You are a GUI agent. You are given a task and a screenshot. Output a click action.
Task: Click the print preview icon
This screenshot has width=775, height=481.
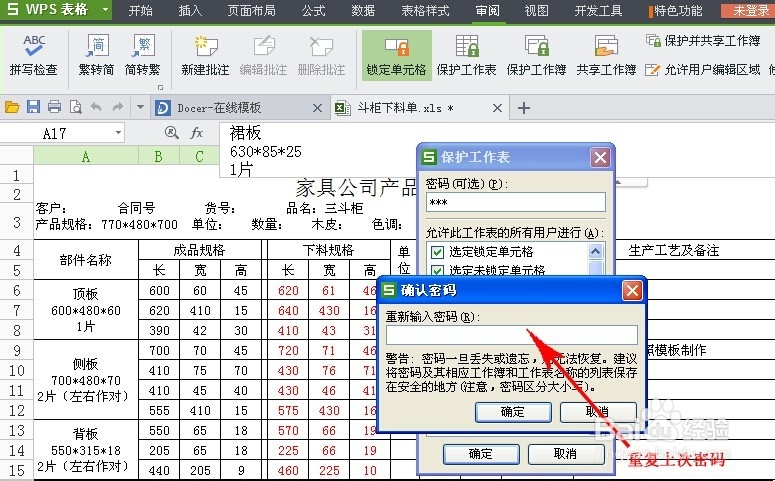coord(76,107)
